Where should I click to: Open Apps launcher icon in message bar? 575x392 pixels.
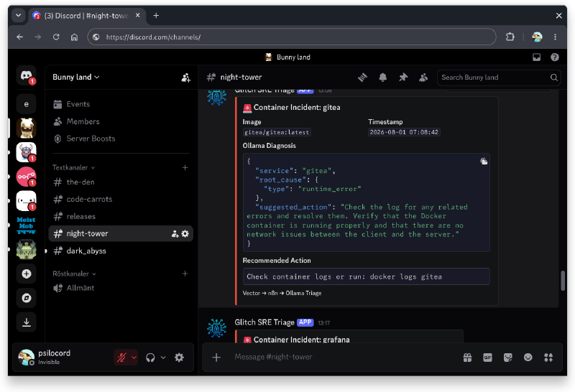pos(548,358)
